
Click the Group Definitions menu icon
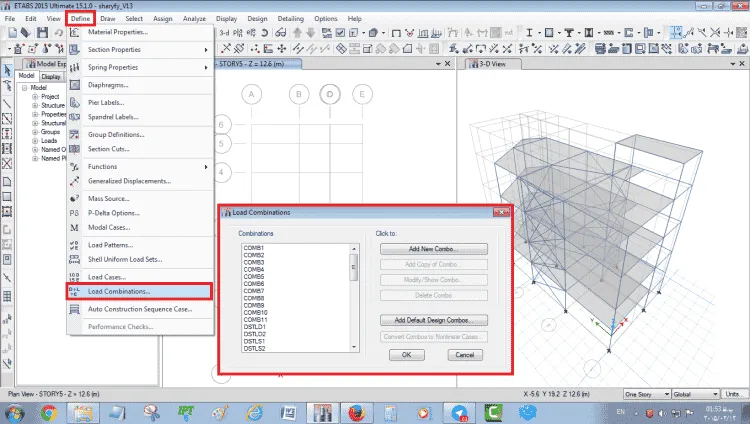tap(75, 134)
